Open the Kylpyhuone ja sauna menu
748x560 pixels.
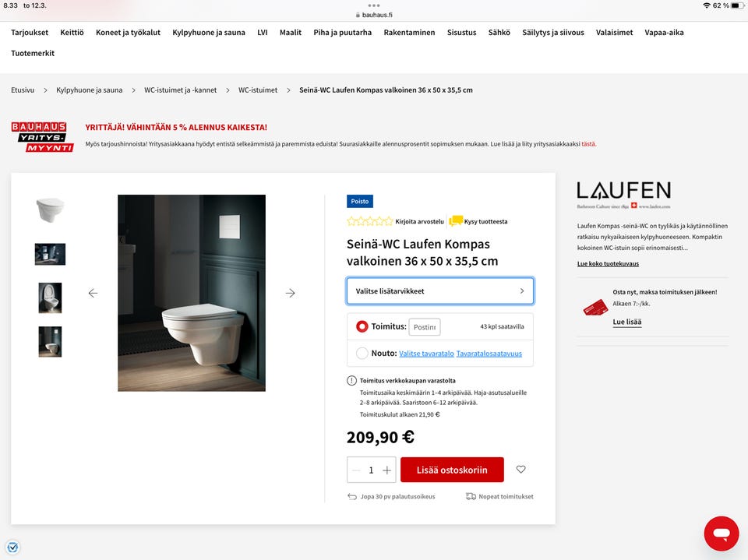[209, 33]
